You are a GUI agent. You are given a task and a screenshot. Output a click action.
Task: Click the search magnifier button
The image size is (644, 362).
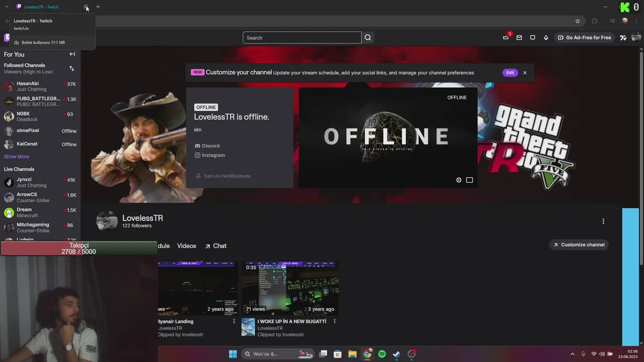[x=368, y=38]
